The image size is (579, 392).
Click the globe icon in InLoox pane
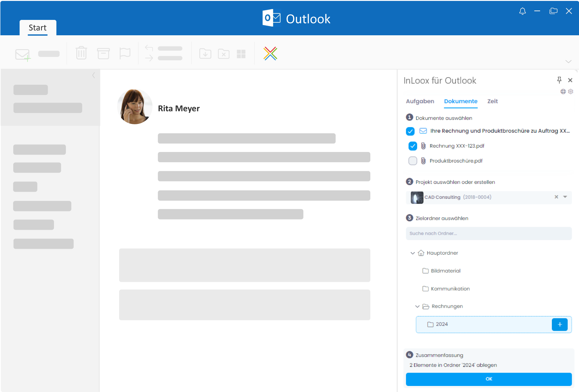[x=563, y=91]
